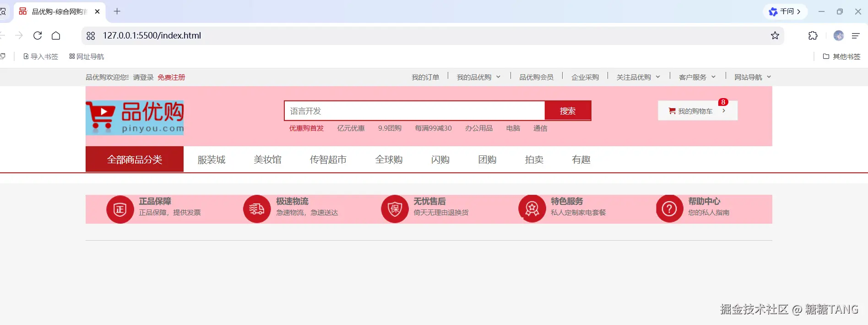
Task: Click the 无忧售后 shield icon
Action: (x=395, y=209)
